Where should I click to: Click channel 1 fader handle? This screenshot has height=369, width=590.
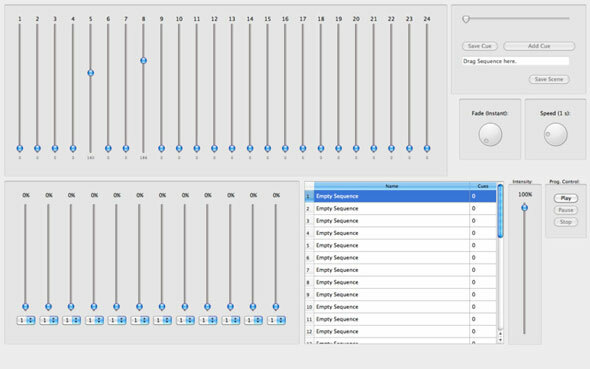[x=20, y=149]
